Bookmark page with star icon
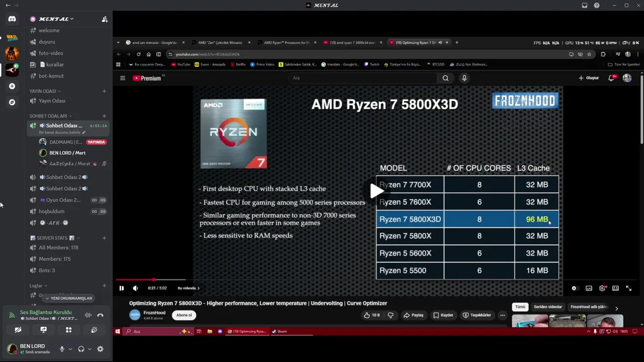This screenshot has width=644, height=362. tap(589, 54)
